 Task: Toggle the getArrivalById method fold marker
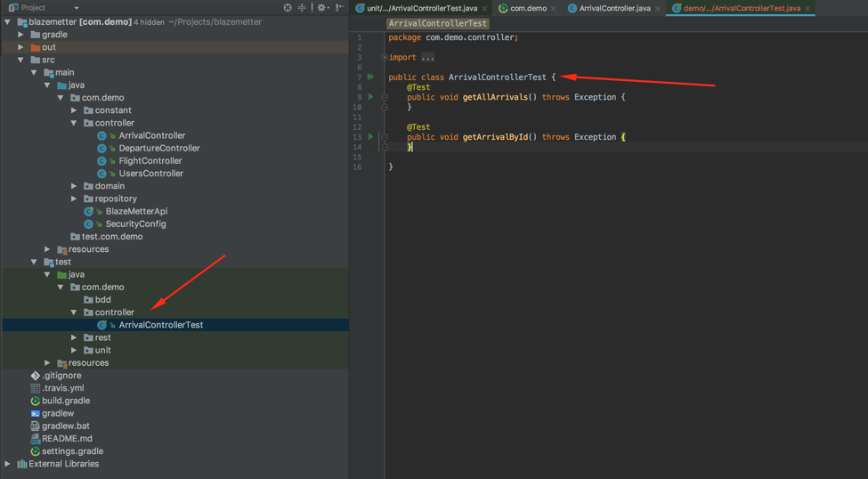coord(385,137)
